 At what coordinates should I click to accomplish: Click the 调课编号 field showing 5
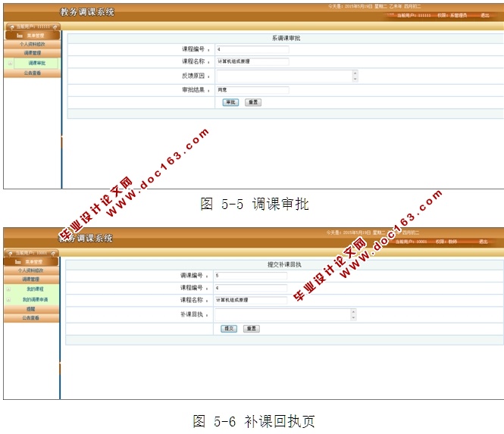click(251, 275)
